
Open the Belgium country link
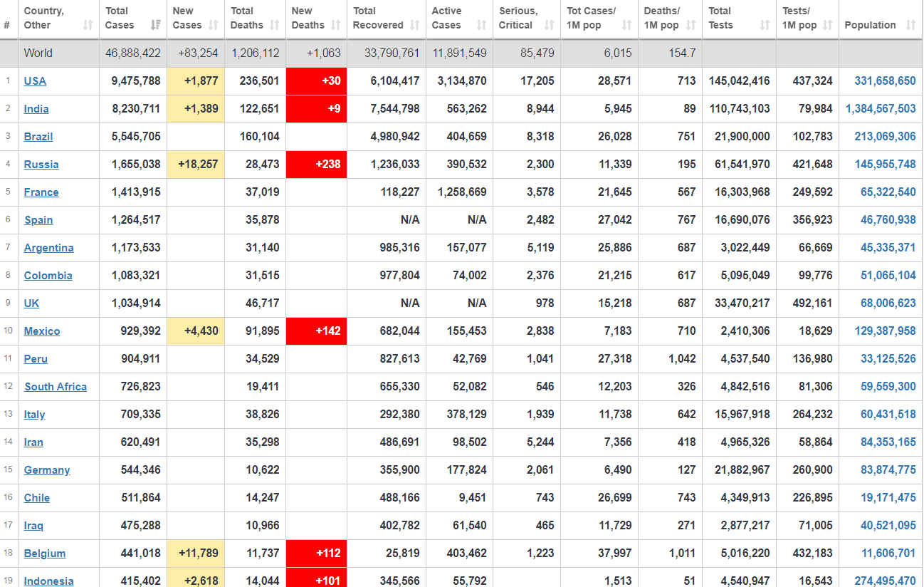(x=45, y=554)
